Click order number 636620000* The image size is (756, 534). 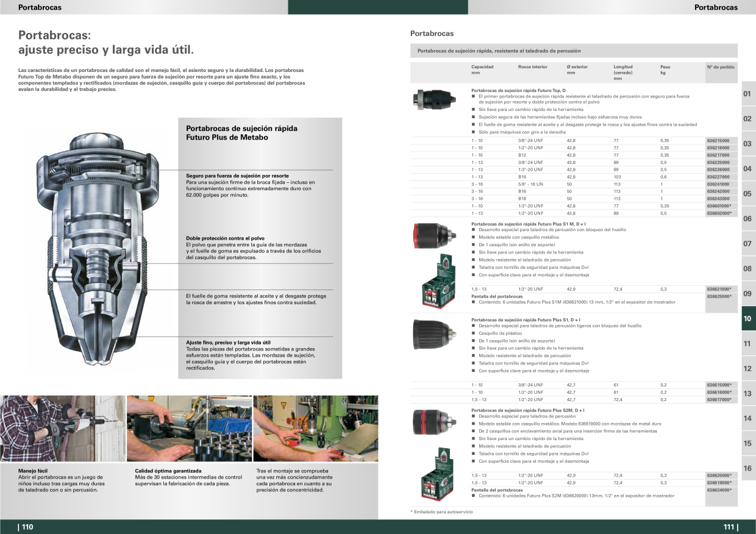click(719, 475)
